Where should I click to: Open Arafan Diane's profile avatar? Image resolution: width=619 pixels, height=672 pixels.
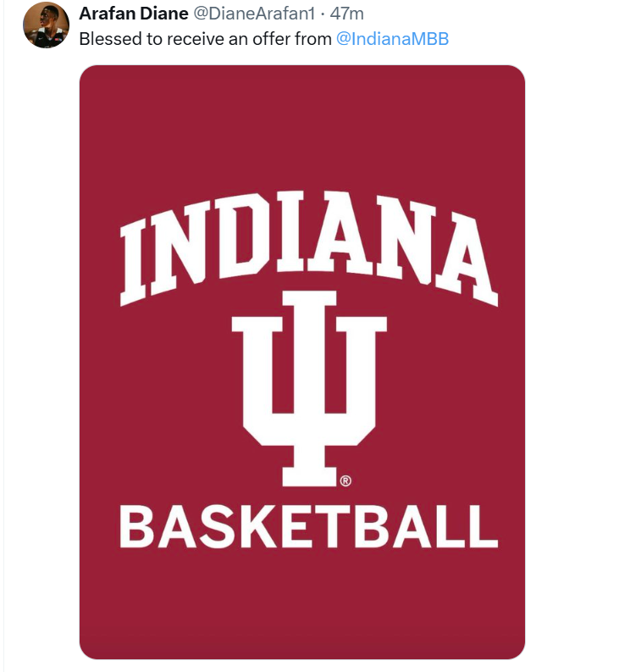click(46, 25)
